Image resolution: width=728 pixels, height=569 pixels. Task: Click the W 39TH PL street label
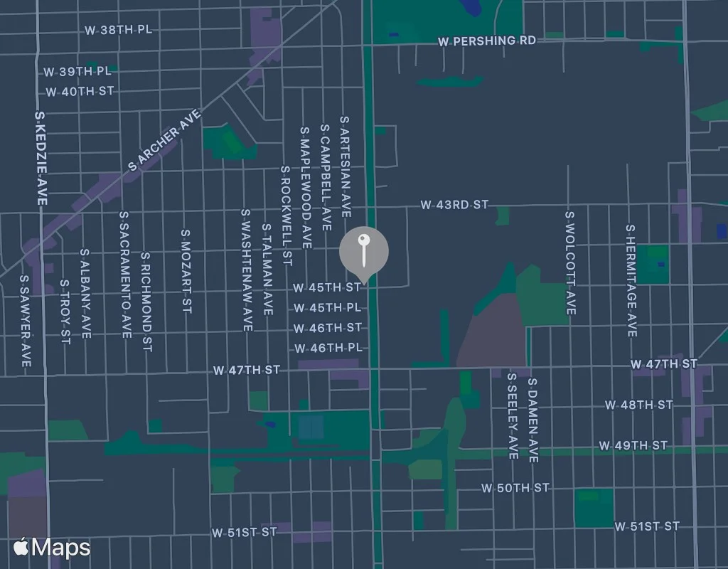77,72
